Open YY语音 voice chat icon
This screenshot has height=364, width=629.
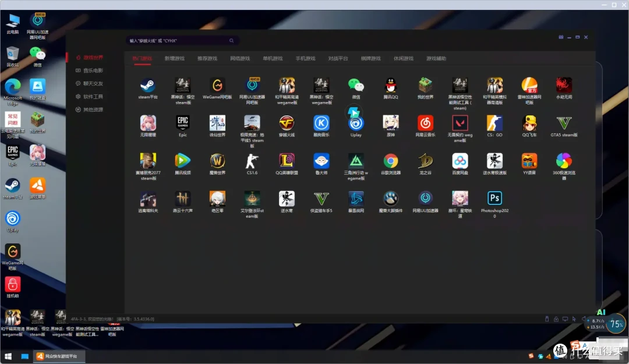click(529, 161)
